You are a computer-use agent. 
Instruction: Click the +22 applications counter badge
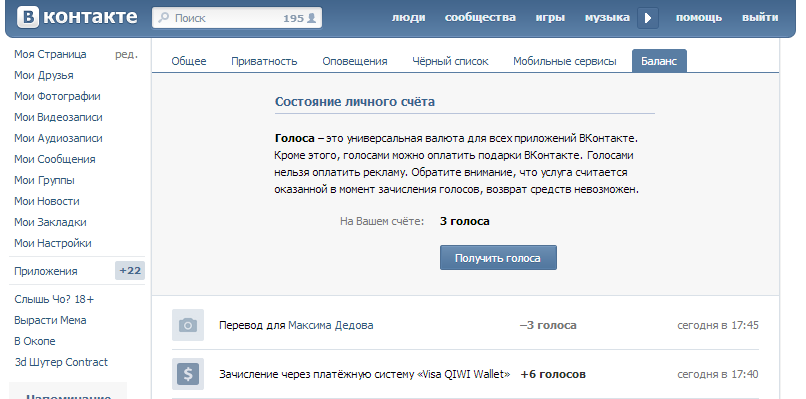point(130,270)
